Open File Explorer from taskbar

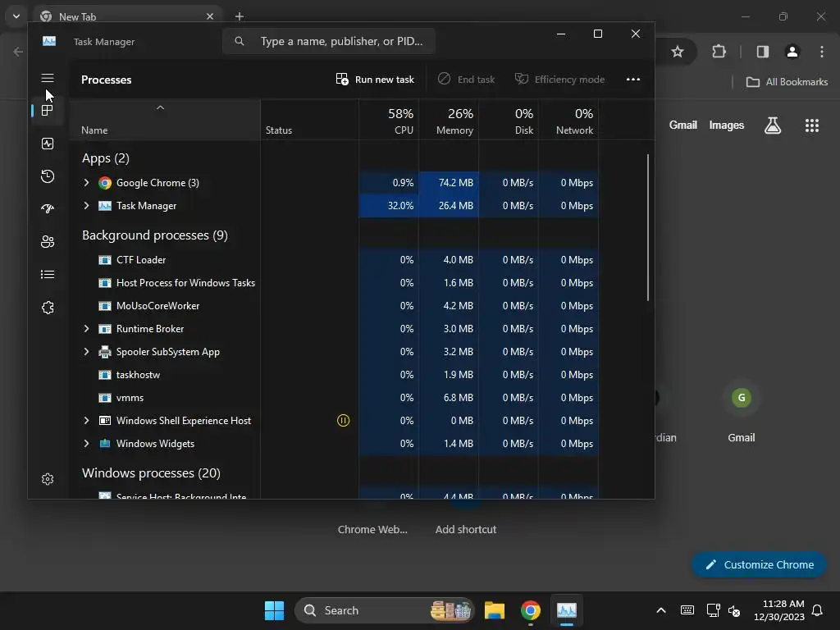[495, 610]
